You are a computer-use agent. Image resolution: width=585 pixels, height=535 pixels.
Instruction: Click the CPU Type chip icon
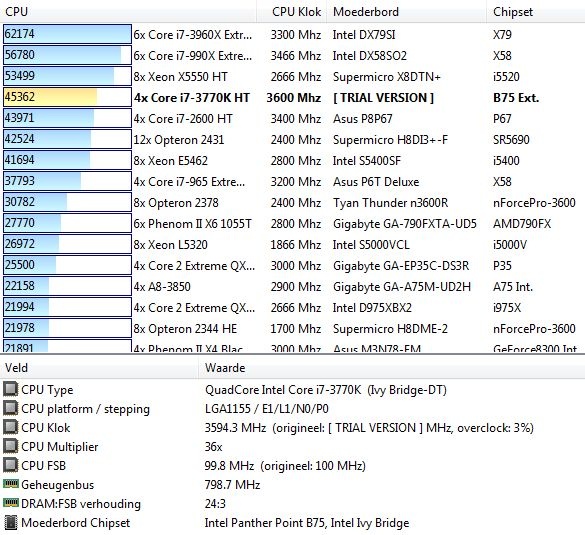(x=10, y=389)
